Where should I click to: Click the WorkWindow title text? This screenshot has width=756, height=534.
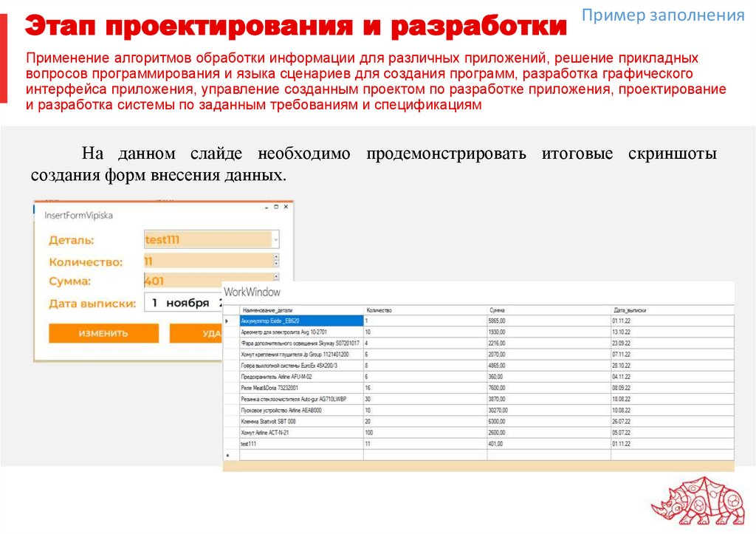252,292
